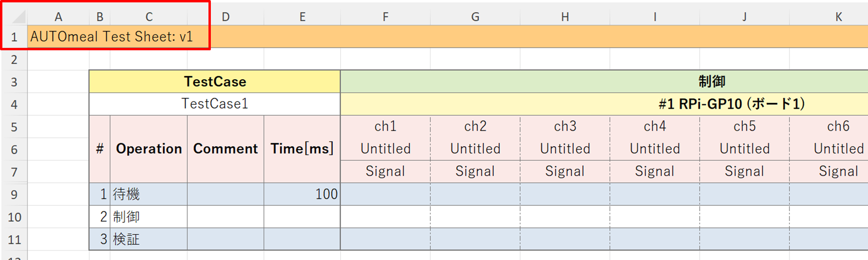Select the cell containing 100
Image resolution: width=868 pixels, height=260 pixels.
pos(302,194)
